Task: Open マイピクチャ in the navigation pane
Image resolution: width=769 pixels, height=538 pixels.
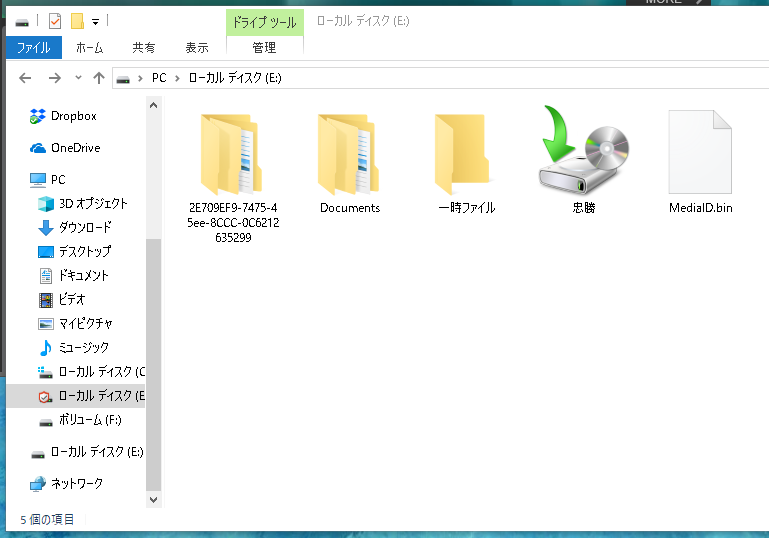Action: coord(86,324)
